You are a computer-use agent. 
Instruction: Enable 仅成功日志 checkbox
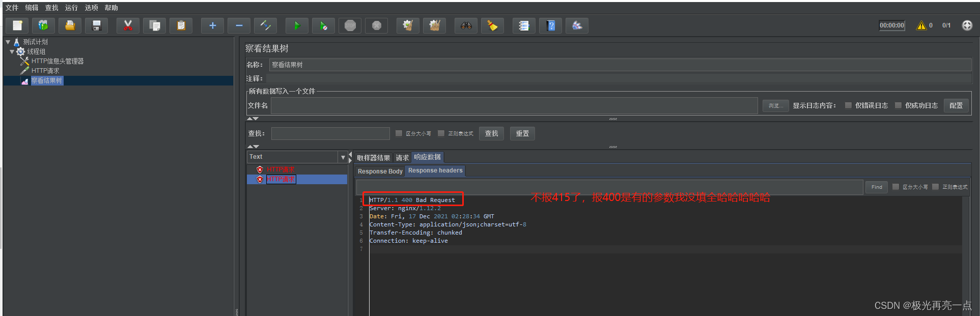tap(898, 105)
